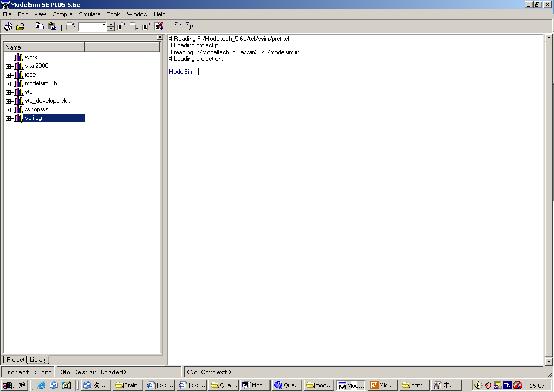Select the std_developerskit library in the tree
This screenshot has height=392, width=554.
(47, 101)
